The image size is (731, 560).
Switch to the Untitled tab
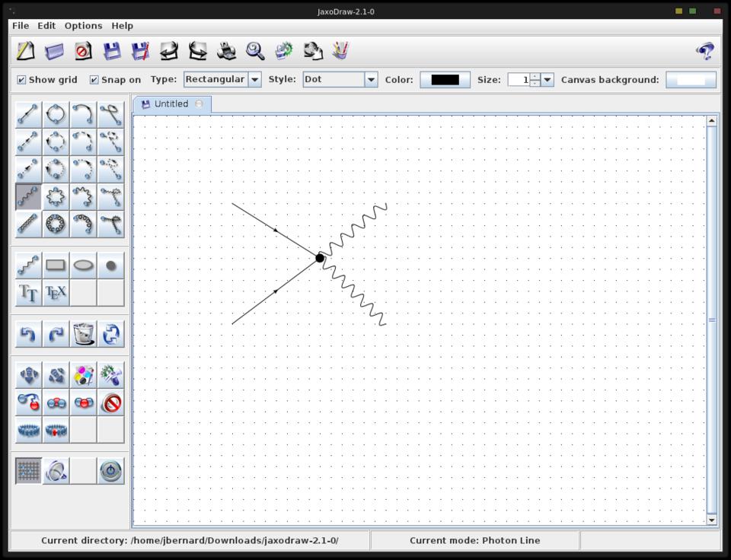click(171, 104)
